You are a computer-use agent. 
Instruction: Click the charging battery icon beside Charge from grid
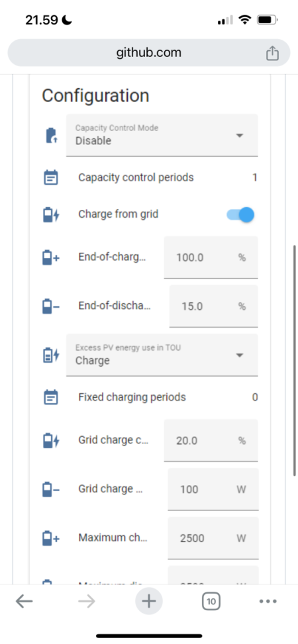[51, 215]
